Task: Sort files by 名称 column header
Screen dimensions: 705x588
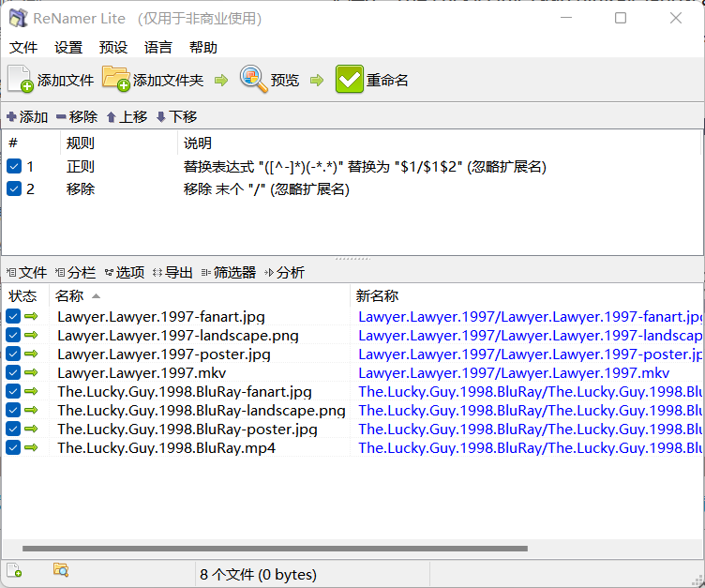Action: pyautogui.click(x=69, y=296)
